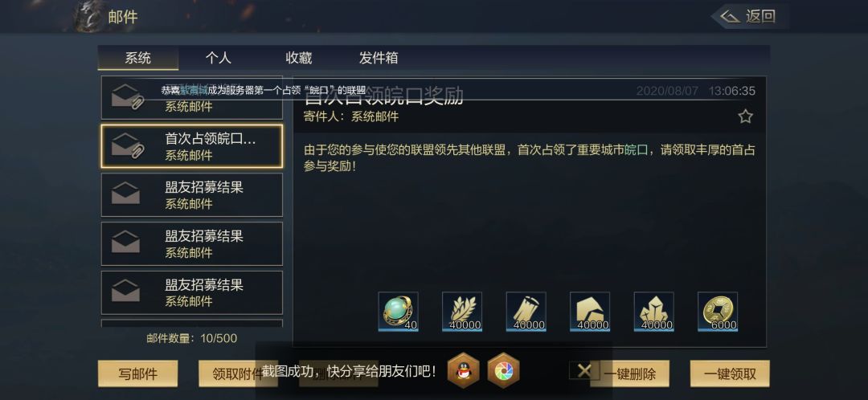The height and width of the screenshot is (400, 868).
Task: Tap the stone resource reward icon
Action: click(590, 312)
